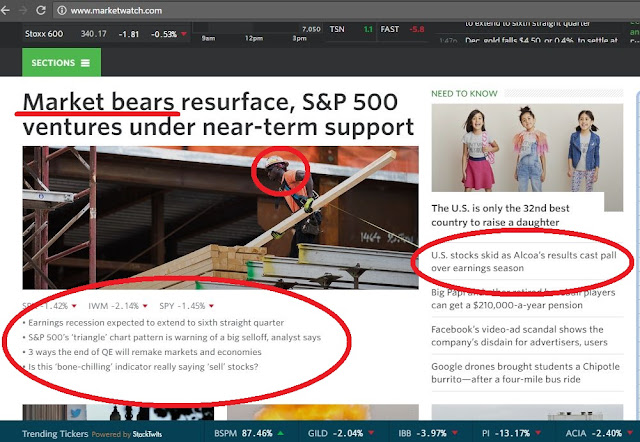This screenshot has height=442, width=640.
Task: Open 3 ways the end of QE article
Action: click(145, 352)
